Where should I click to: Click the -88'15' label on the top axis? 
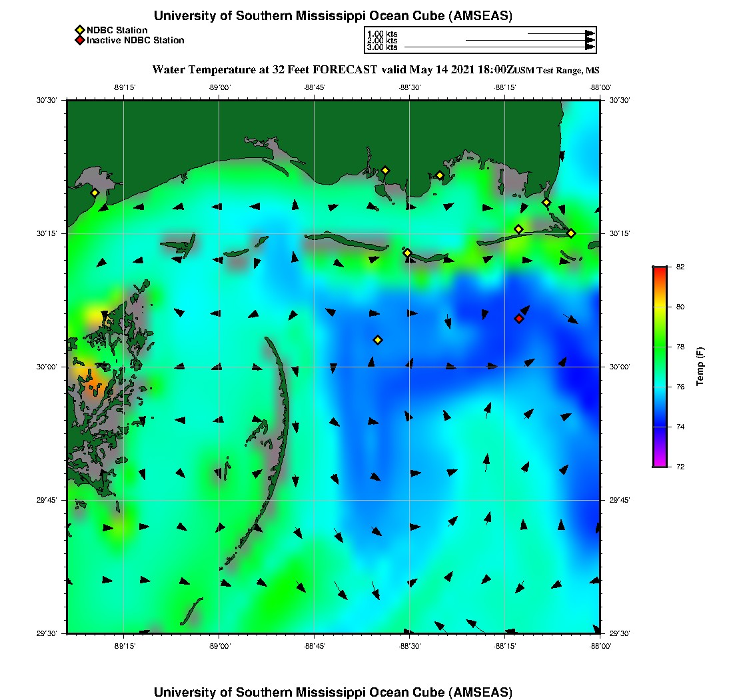point(505,87)
